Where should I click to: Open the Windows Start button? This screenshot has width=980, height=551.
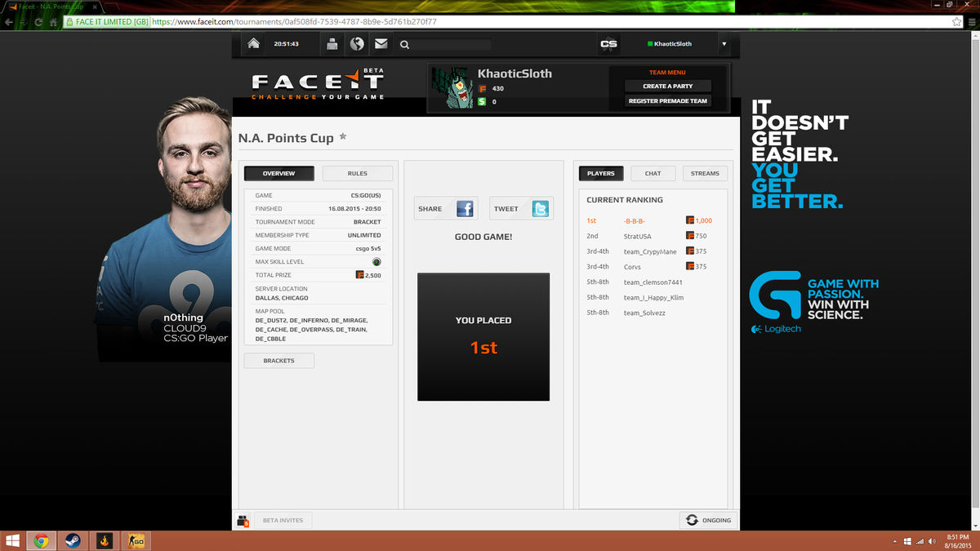click(12, 540)
